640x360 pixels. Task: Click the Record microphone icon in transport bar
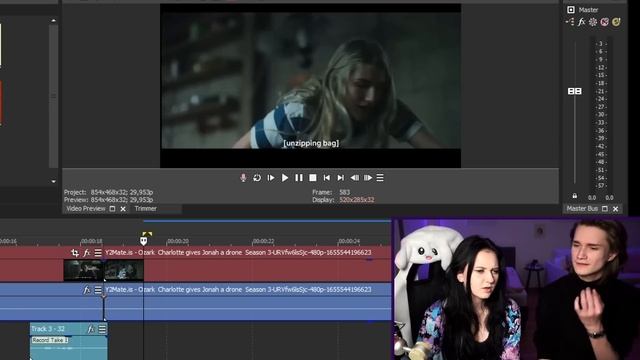tap(243, 178)
